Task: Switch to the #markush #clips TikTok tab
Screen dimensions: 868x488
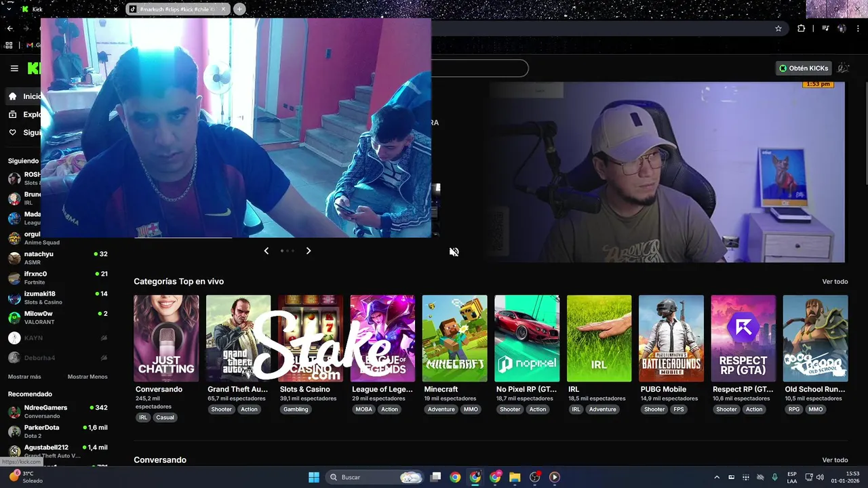Action: 178,9
